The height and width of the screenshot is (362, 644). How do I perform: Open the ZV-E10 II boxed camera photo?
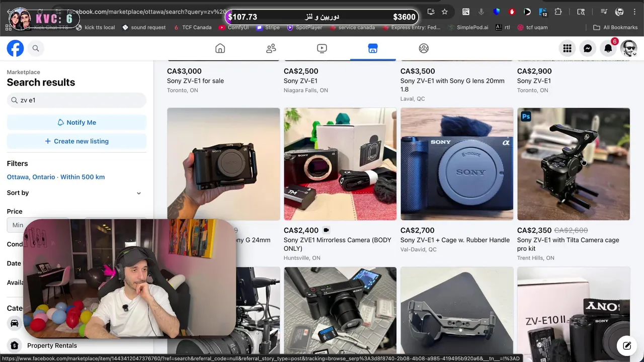574,310
